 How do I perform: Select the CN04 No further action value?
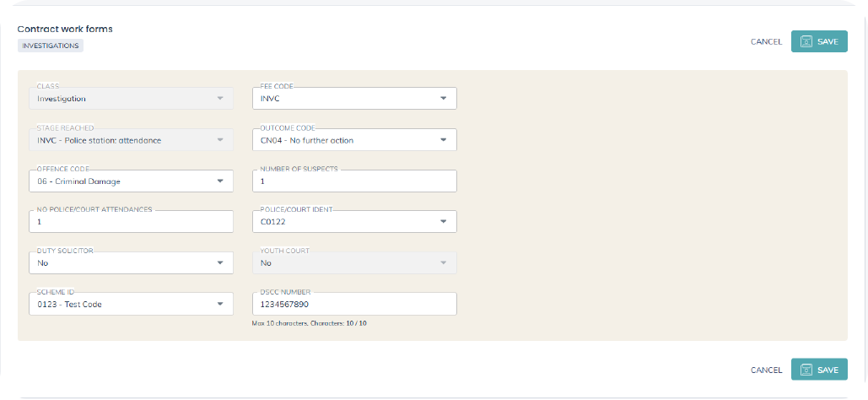tap(307, 141)
